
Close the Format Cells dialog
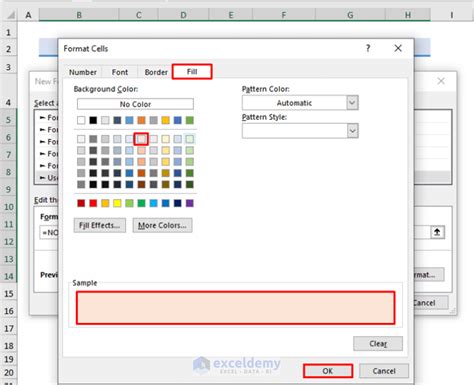coord(398,48)
